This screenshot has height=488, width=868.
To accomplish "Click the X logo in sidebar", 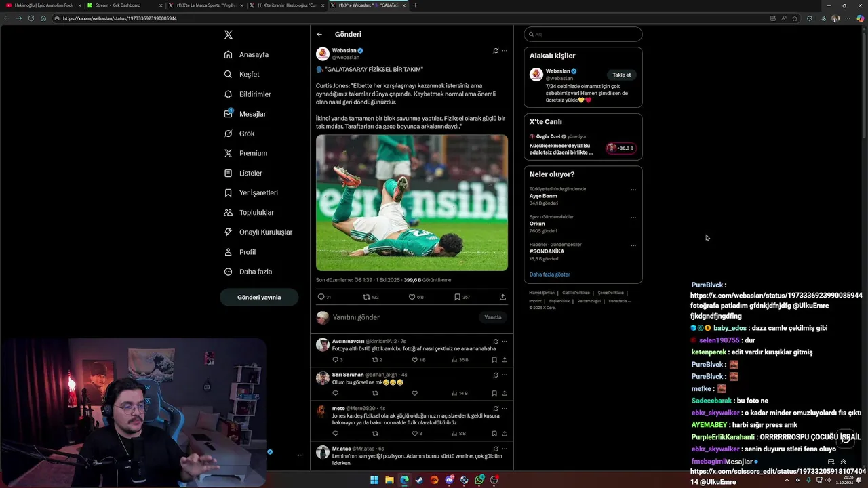I will [x=229, y=35].
